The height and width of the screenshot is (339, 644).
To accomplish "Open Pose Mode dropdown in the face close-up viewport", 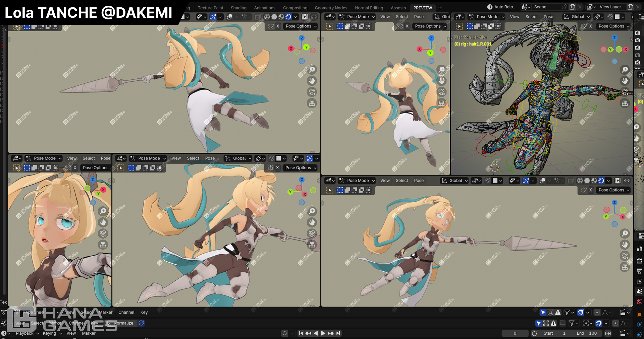I will (x=44, y=158).
